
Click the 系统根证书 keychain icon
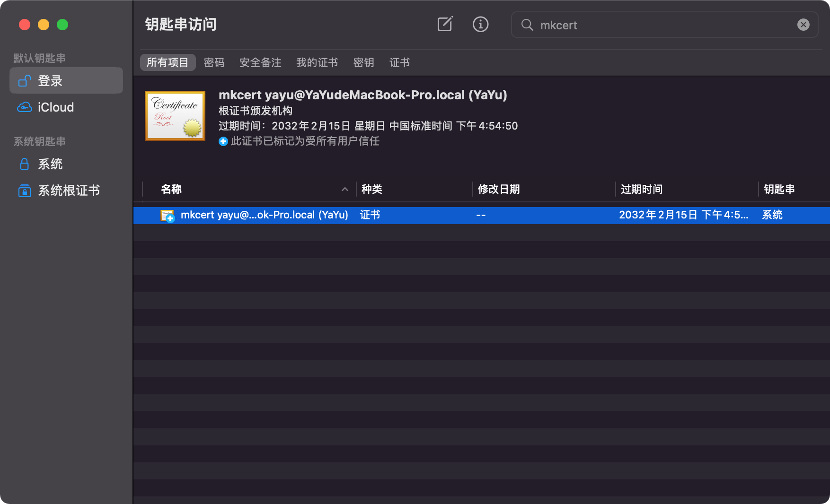(25, 191)
